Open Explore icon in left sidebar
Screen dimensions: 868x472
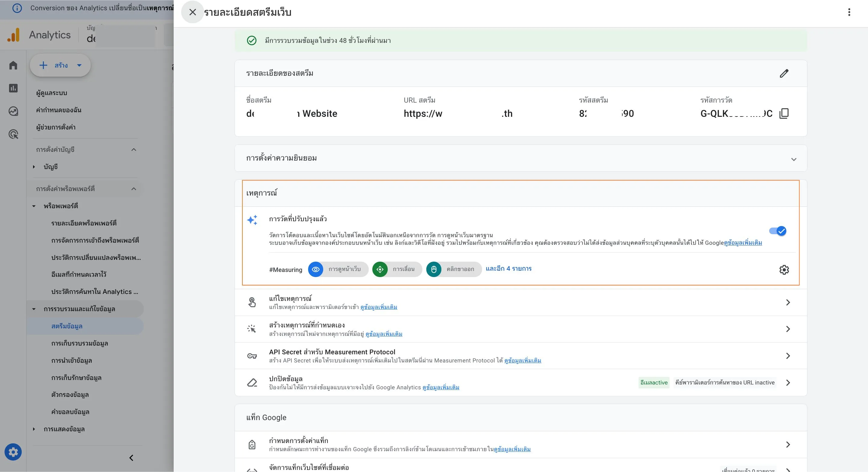tap(13, 111)
